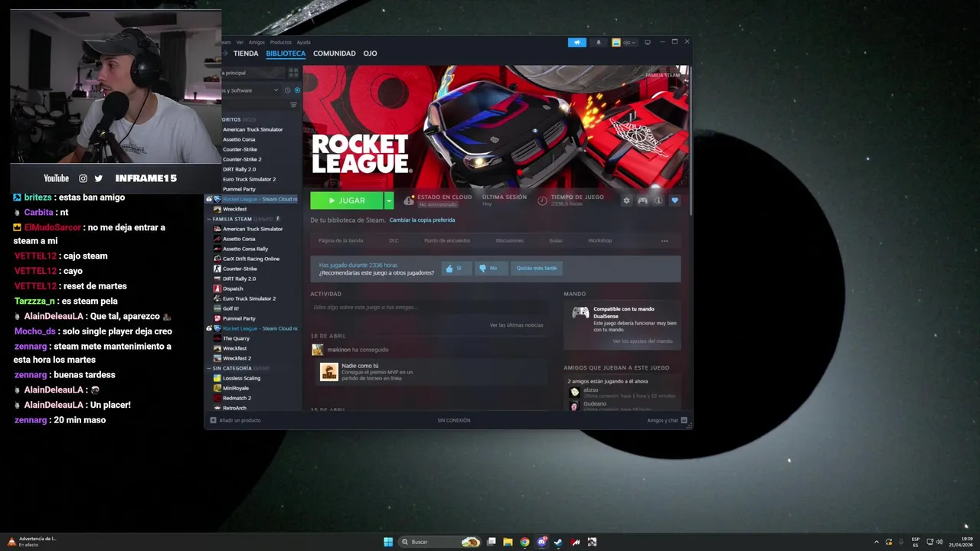Screen dimensions: 980x551
Task: Toggle the library grid view icon
Action: pos(293,73)
